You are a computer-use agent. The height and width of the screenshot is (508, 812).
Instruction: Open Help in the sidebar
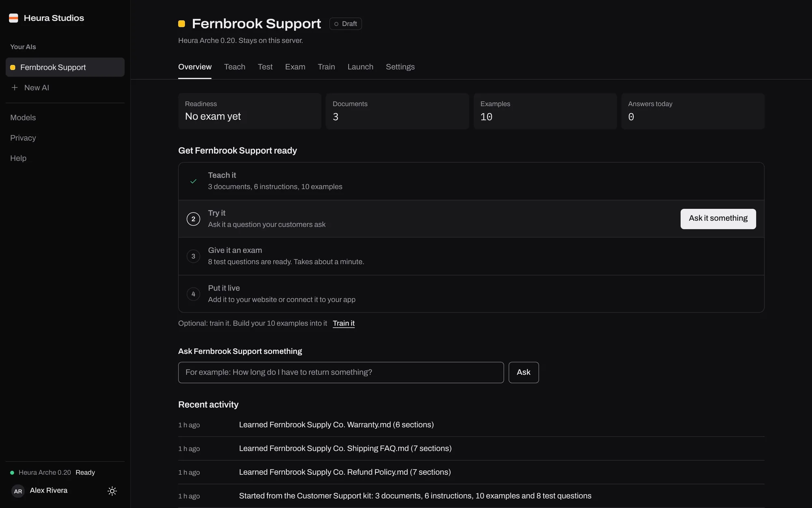18,158
